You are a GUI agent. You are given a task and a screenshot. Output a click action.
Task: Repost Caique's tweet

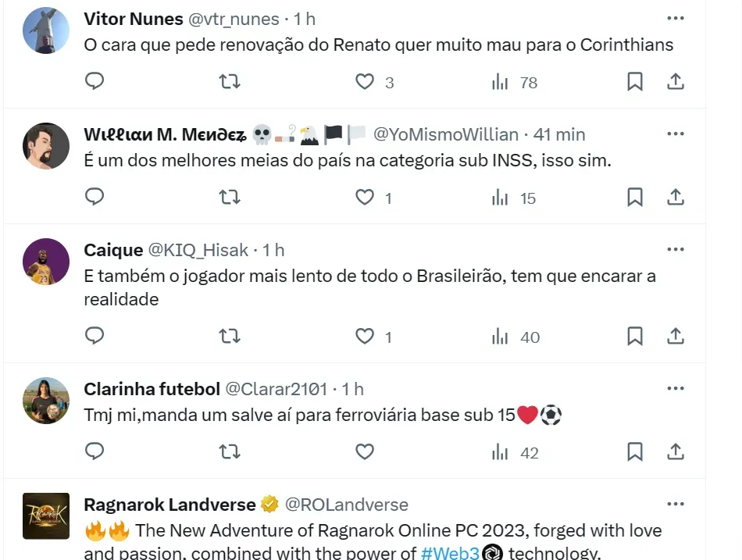[230, 336]
